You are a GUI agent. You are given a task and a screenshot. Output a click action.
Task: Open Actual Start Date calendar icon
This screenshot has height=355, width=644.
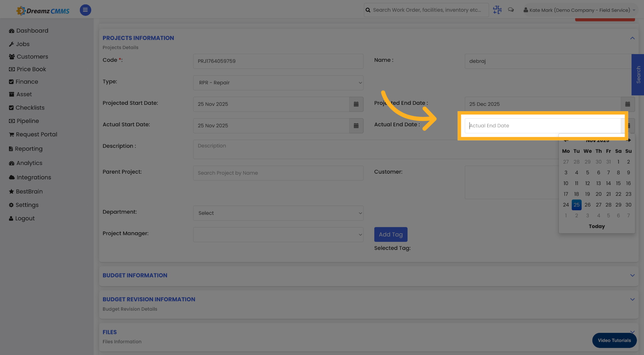[x=356, y=126]
